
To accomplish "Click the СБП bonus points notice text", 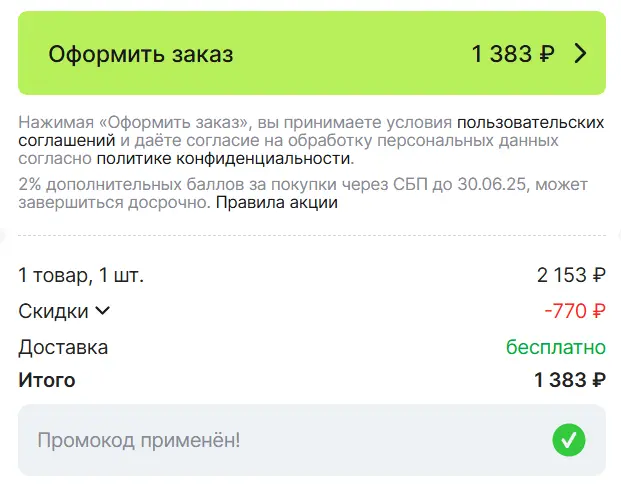I will (x=303, y=193).
